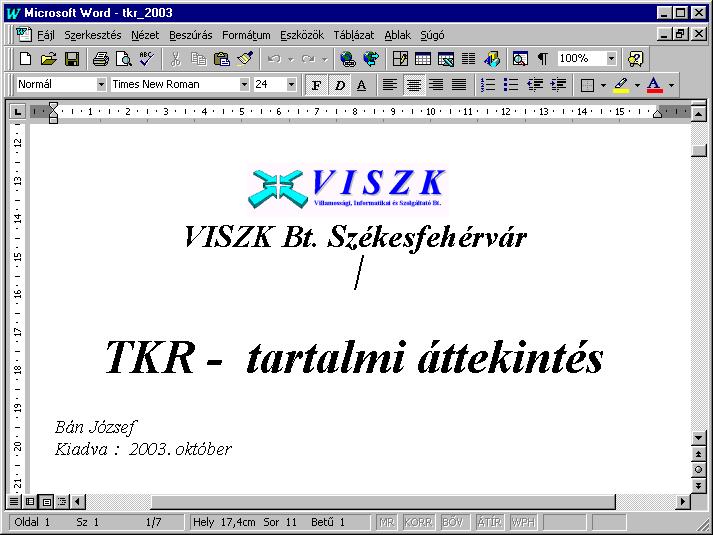Image resolution: width=713 pixels, height=535 pixels.
Task: Open the Drawing toolbar icon
Action: (x=492, y=59)
